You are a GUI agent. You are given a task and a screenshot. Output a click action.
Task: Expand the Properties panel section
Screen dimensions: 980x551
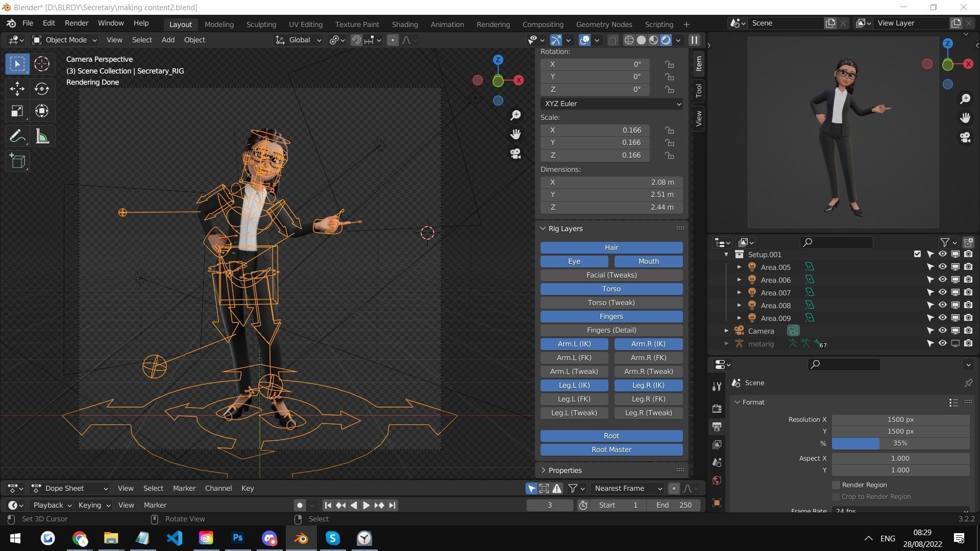[x=565, y=470]
